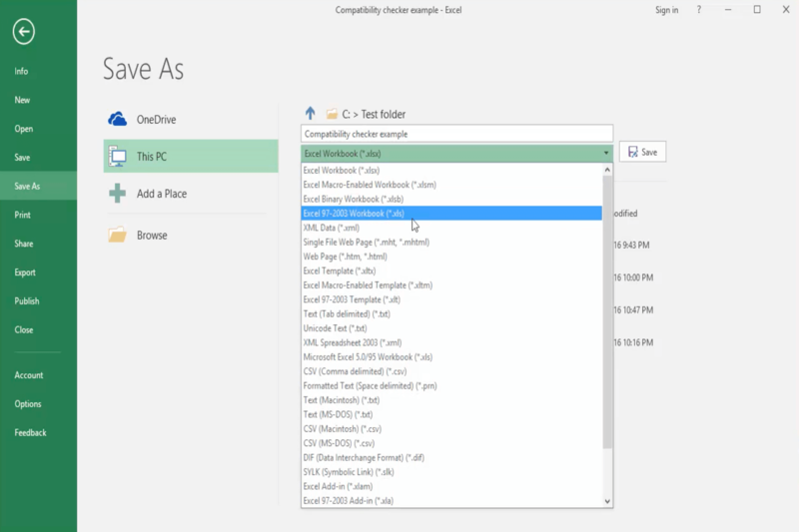Open the Options menu item
The height and width of the screenshot is (532, 799).
pyautogui.click(x=28, y=404)
